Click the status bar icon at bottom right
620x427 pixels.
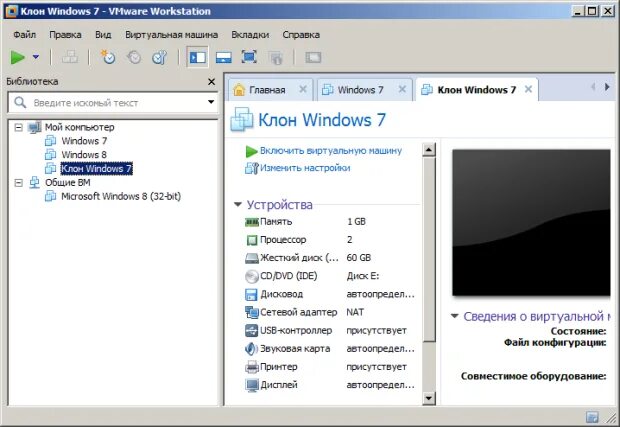click(x=592, y=417)
